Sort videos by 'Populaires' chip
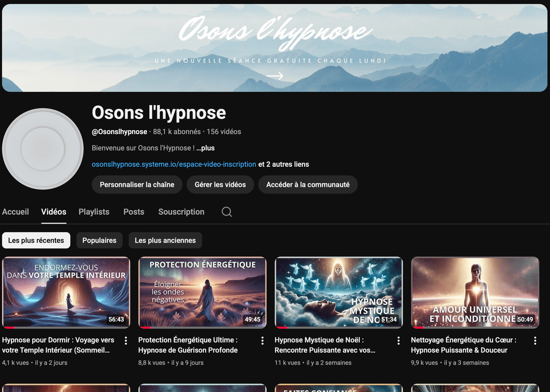The image size is (550, 392). [x=99, y=240]
